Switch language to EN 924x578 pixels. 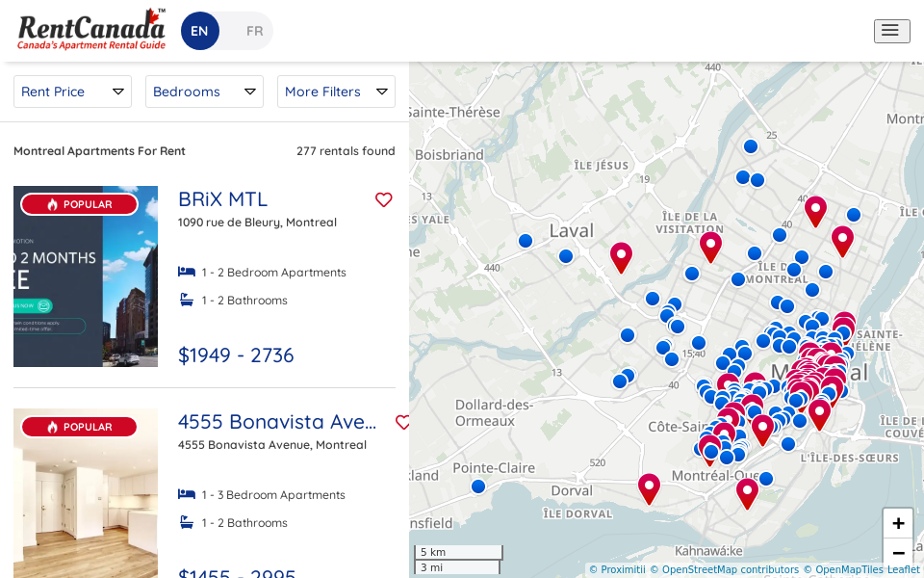(x=199, y=31)
